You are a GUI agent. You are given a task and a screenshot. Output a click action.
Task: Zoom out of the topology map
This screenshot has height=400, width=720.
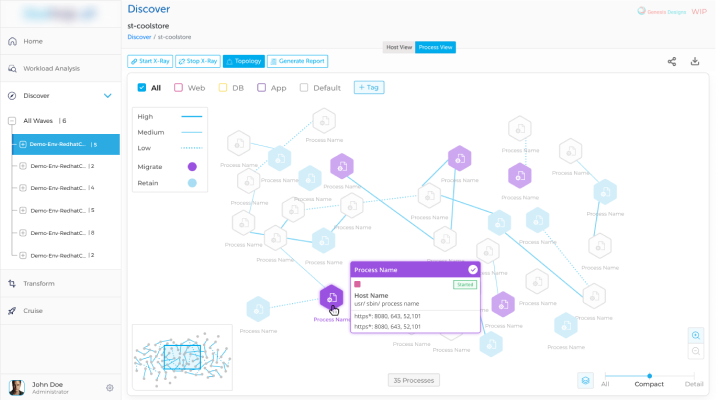(x=696, y=351)
